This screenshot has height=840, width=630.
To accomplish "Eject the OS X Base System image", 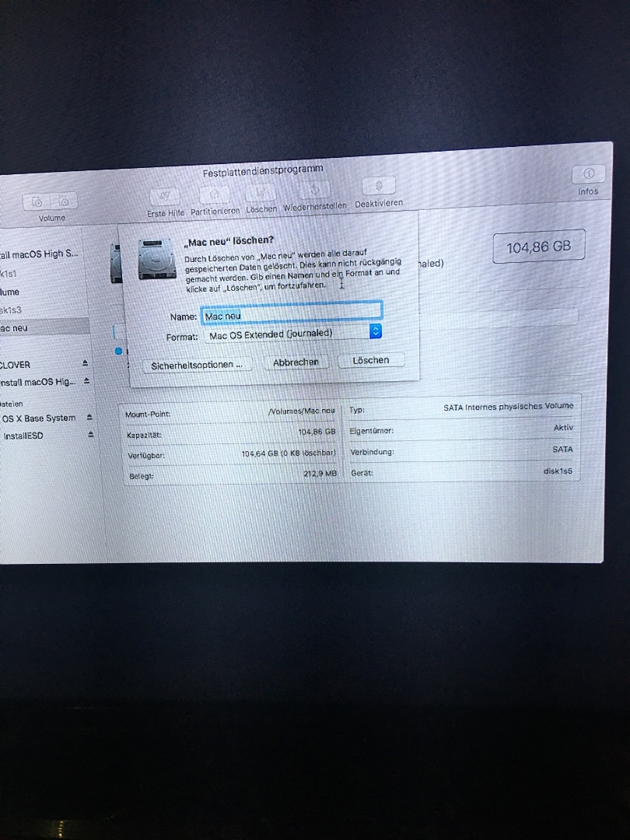I will point(89,417).
